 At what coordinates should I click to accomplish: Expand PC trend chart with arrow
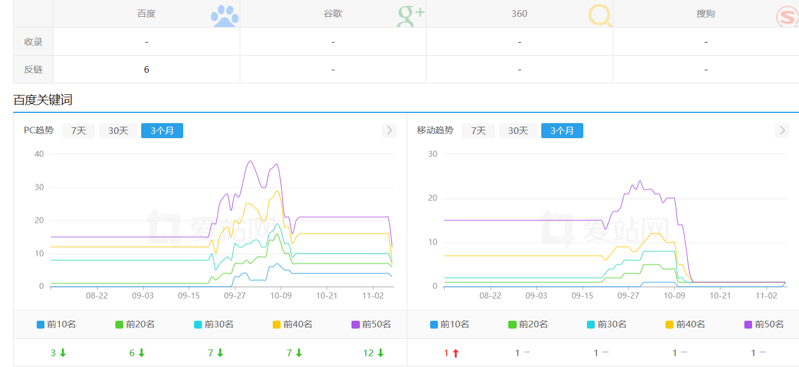(x=389, y=130)
